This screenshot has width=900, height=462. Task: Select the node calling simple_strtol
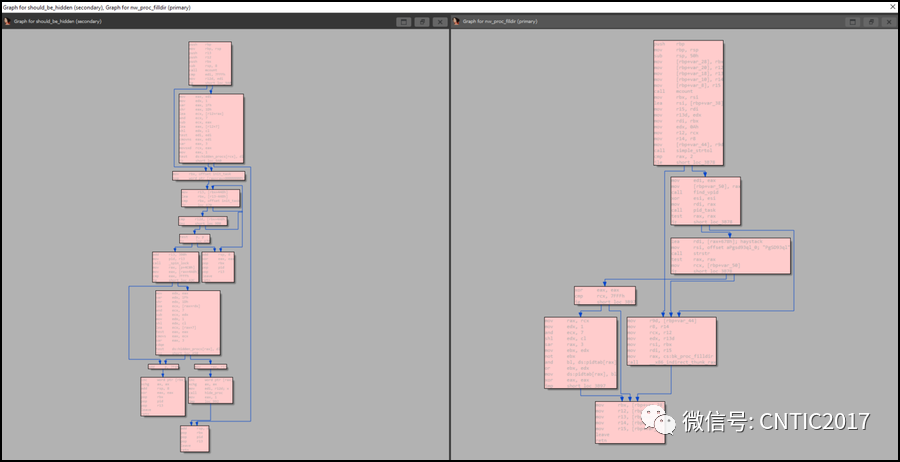688,103
